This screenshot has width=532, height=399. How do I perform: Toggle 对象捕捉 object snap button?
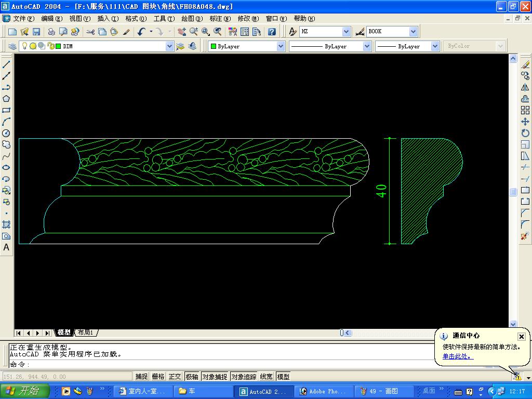[215, 377]
